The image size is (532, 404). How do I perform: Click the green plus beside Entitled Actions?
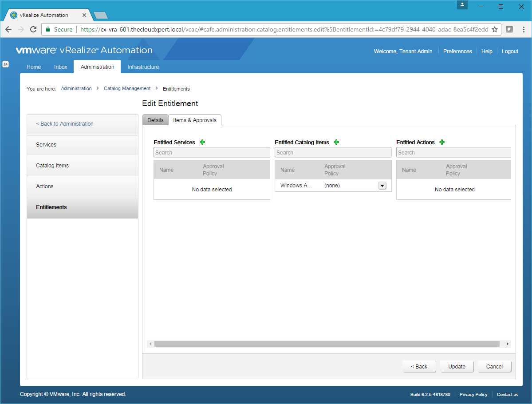442,142
